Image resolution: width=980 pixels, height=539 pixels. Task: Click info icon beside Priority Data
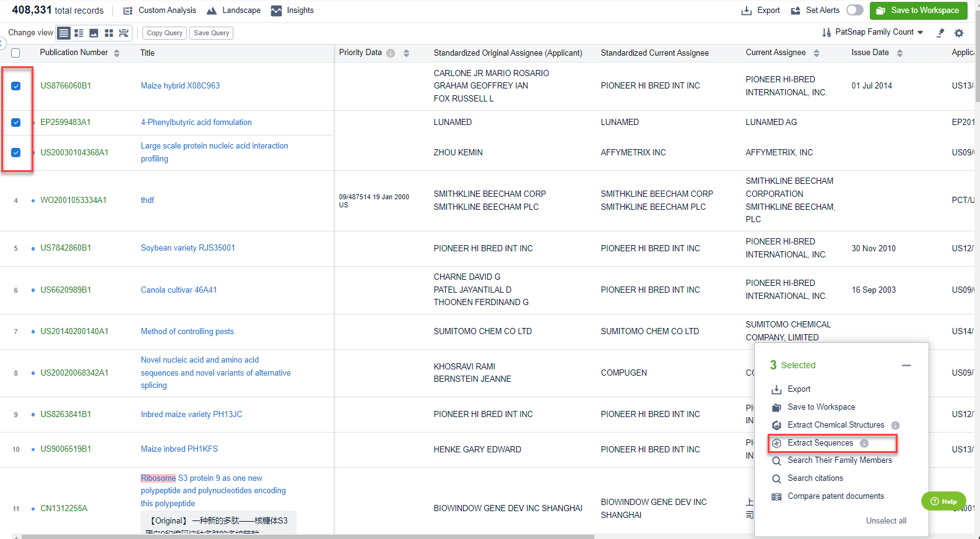pyautogui.click(x=391, y=53)
